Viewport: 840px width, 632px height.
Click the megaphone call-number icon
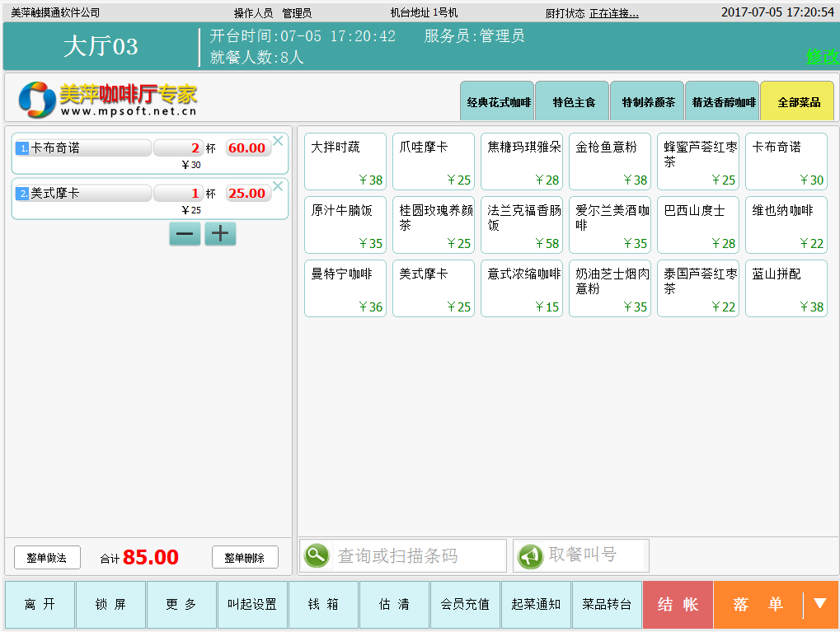point(530,556)
